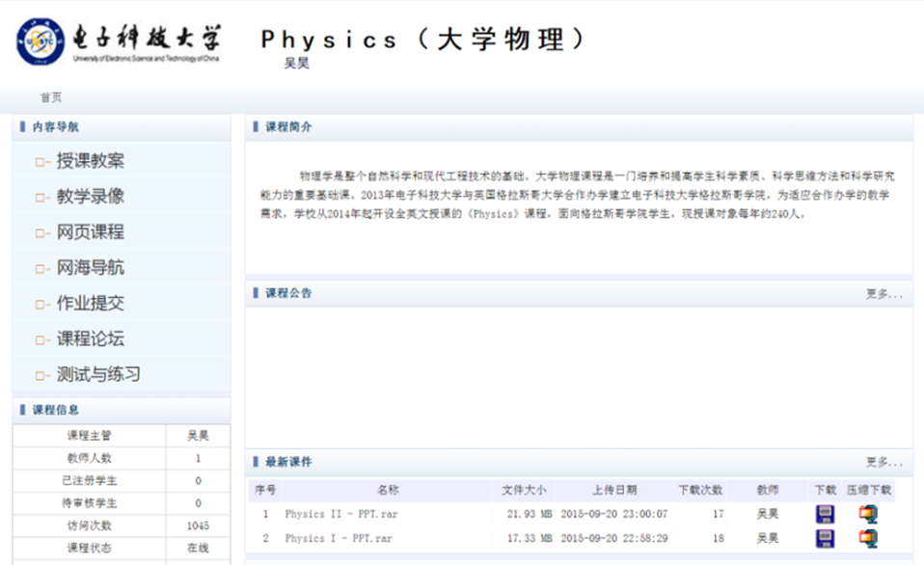Click 更多... next to 课程公告
Image resolution: width=924 pixels, height=565 pixels.
pos(880,293)
